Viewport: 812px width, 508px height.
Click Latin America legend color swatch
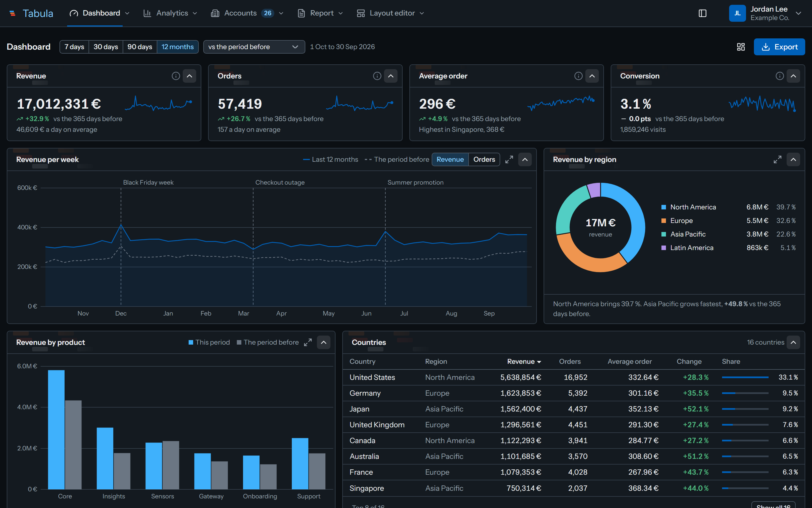click(663, 248)
